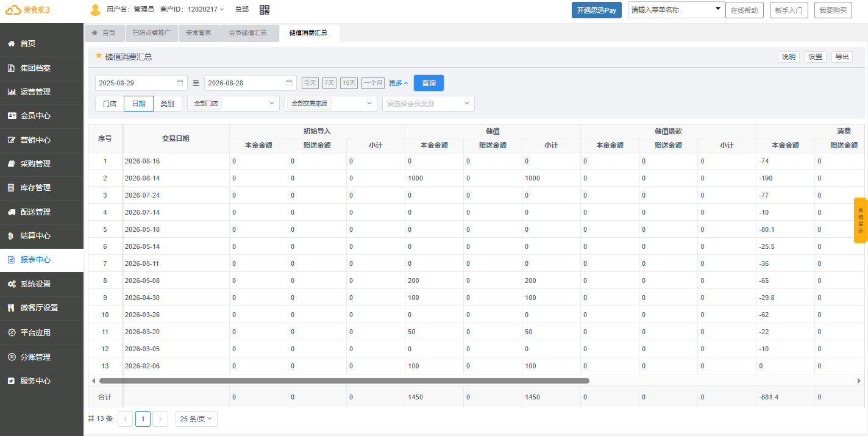868x436 pixels.
Task: Click the home icon in 首页 tab
Action: tap(94, 33)
